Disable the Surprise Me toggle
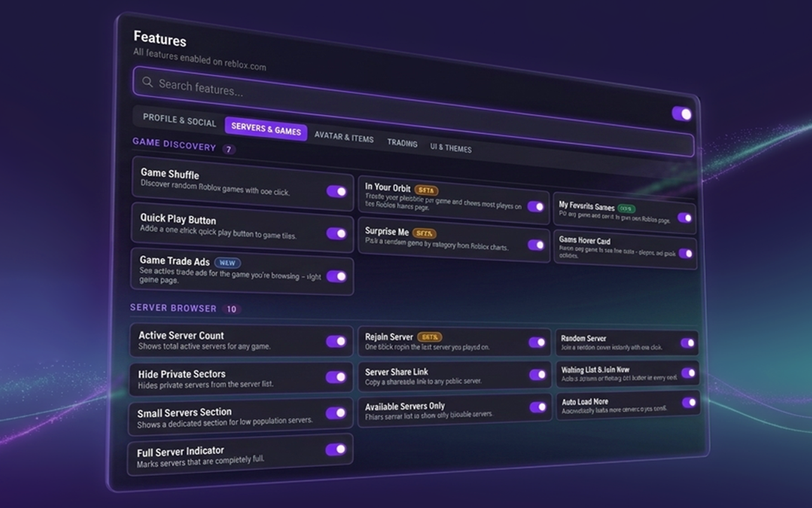 [x=536, y=244]
